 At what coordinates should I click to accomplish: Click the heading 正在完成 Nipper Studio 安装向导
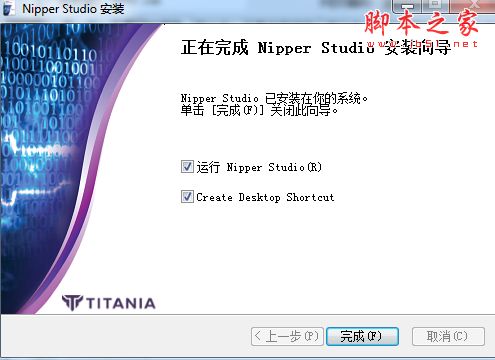point(316,47)
